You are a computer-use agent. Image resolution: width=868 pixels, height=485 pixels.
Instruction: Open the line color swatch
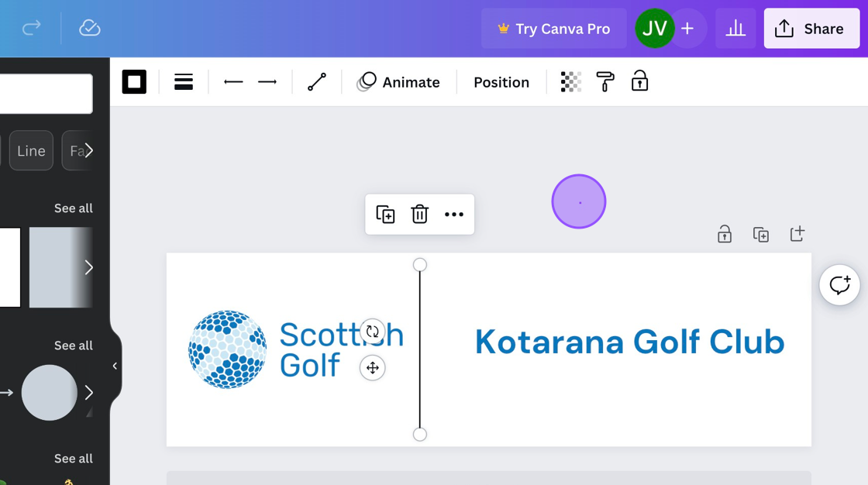coord(134,82)
